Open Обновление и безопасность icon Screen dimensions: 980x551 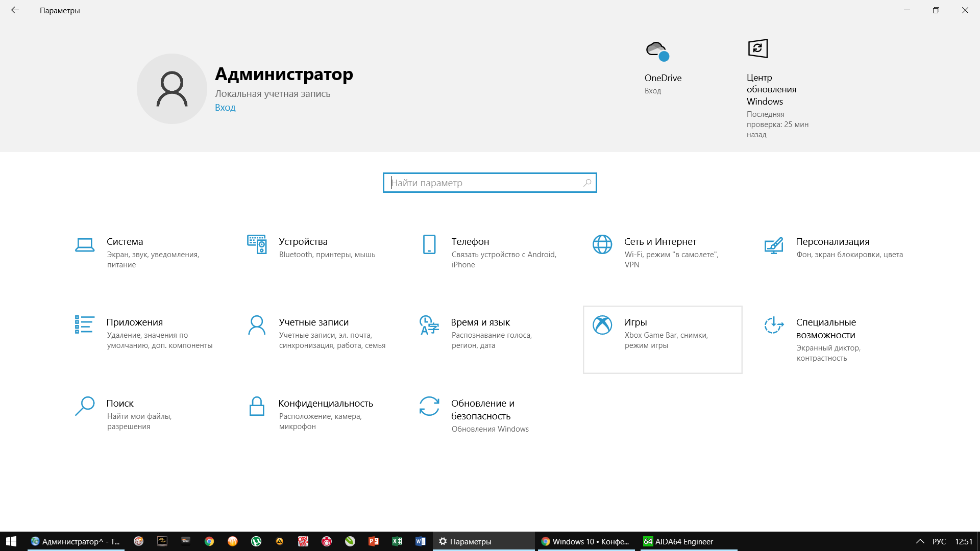pyautogui.click(x=429, y=406)
